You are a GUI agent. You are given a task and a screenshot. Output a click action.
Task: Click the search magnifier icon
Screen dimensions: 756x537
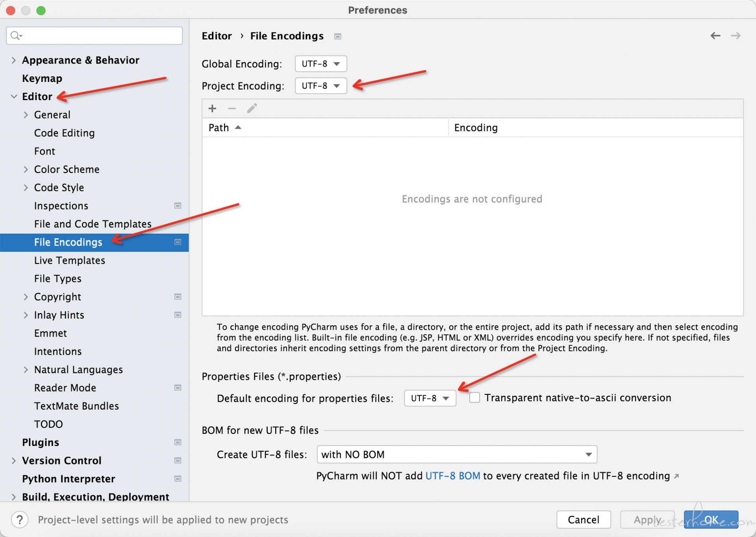click(16, 36)
